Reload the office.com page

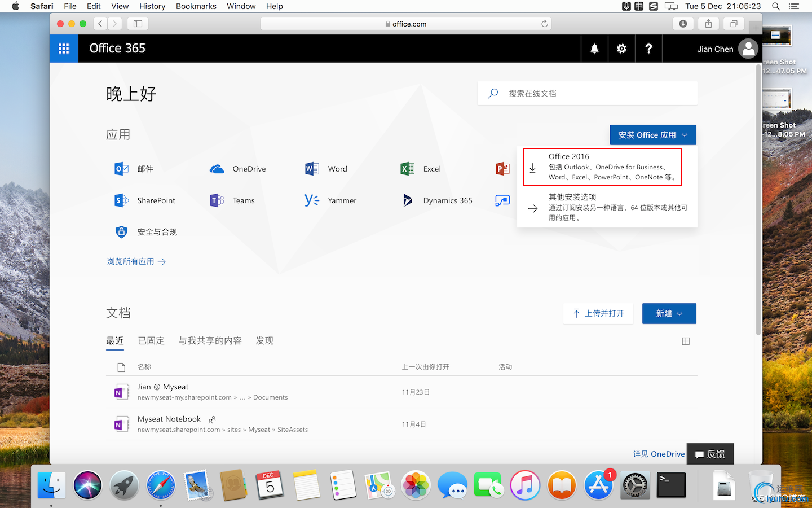(545, 24)
